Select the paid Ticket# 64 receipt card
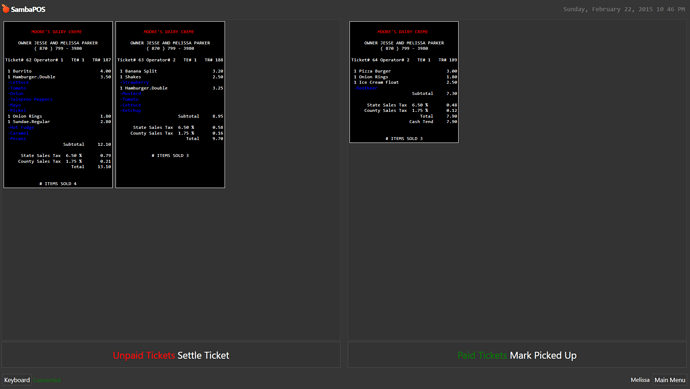Screen dimensions: 690x389 pos(404,82)
